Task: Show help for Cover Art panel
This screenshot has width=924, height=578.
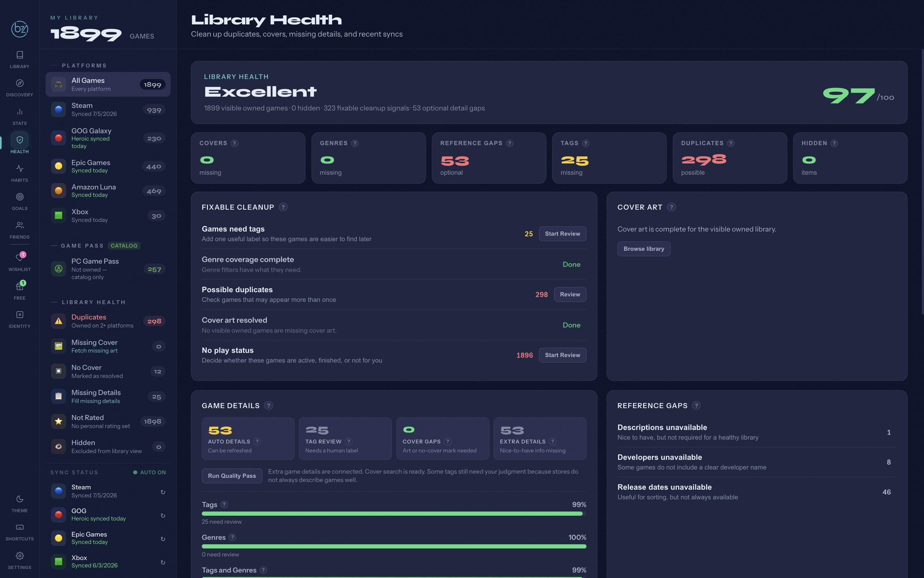Action: [671, 207]
